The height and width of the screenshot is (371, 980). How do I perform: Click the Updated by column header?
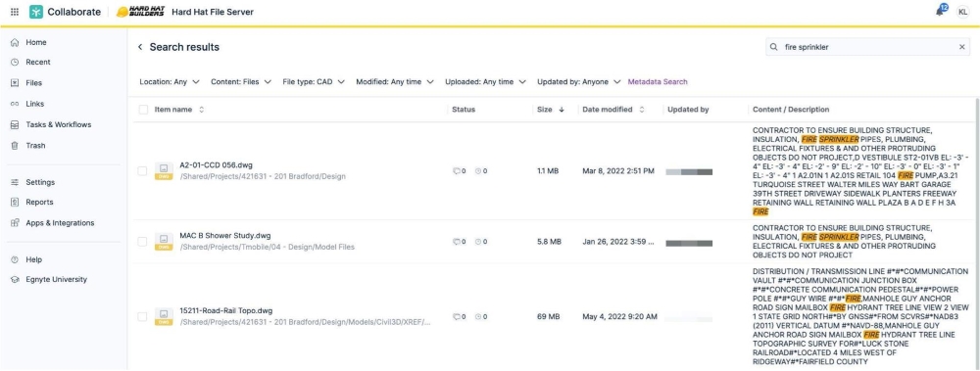click(688, 110)
